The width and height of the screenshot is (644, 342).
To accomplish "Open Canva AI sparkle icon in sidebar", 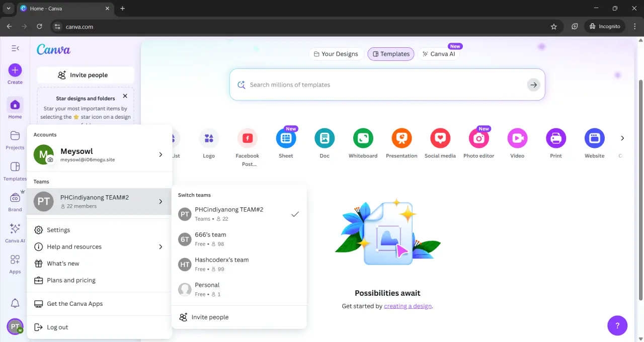I will click(15, 229).
